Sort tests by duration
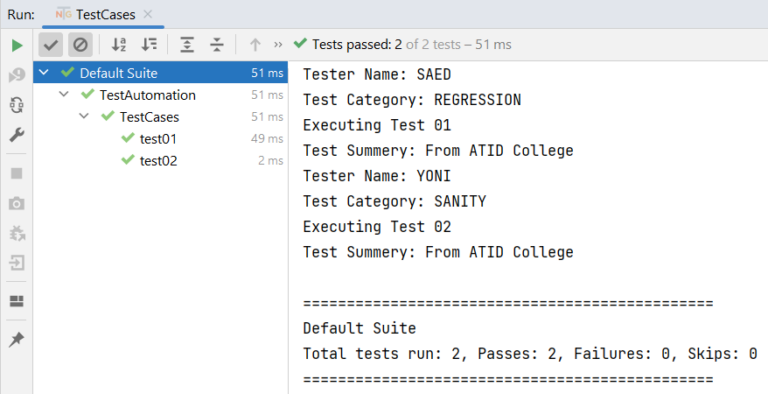The height and width of the screenshot is (394, 768). click(149, 45)
